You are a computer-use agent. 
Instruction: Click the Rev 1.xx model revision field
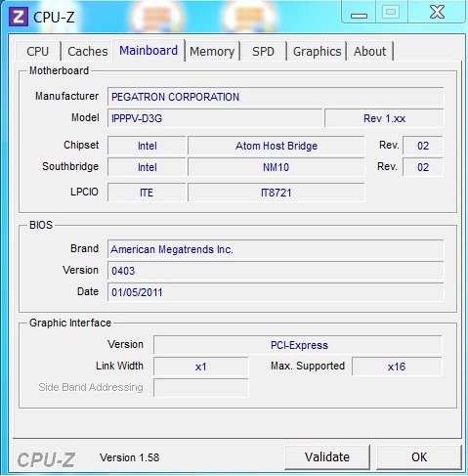384,118
